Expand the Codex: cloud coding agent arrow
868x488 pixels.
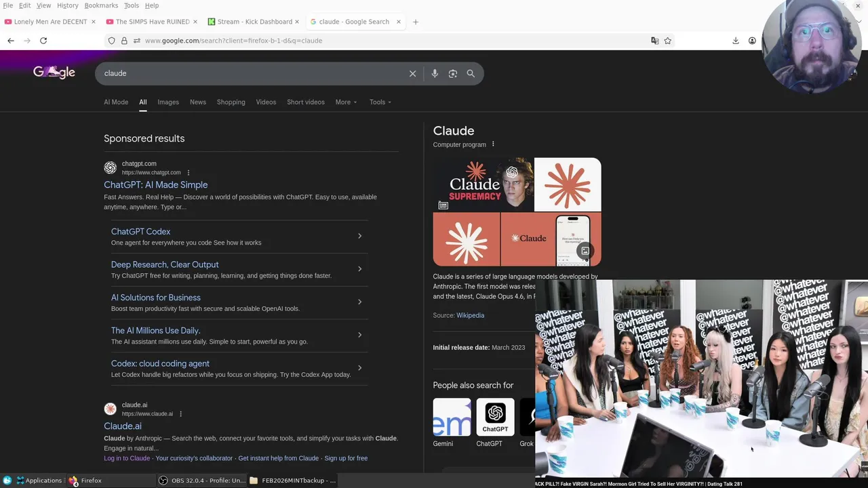(359, 368)
